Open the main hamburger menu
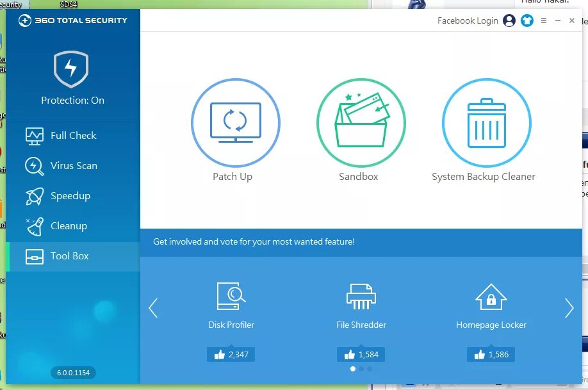The image size is (588, 390). (x=544, y=20)
